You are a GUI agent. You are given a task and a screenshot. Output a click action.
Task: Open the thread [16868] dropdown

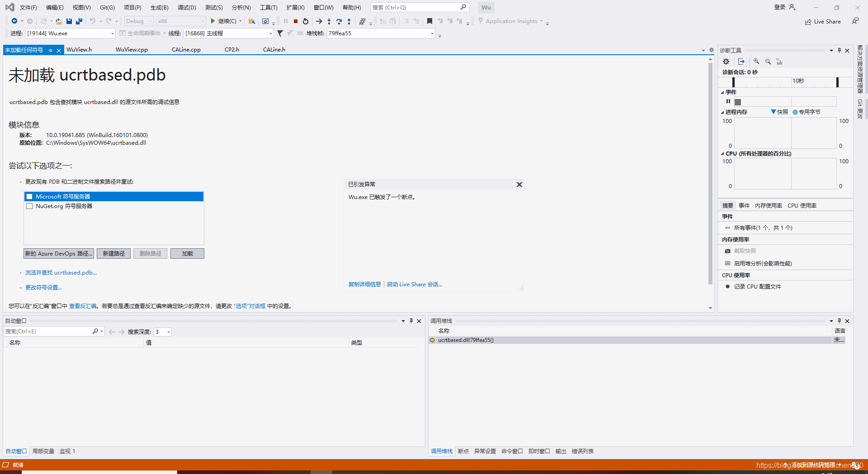pos(229,33)
